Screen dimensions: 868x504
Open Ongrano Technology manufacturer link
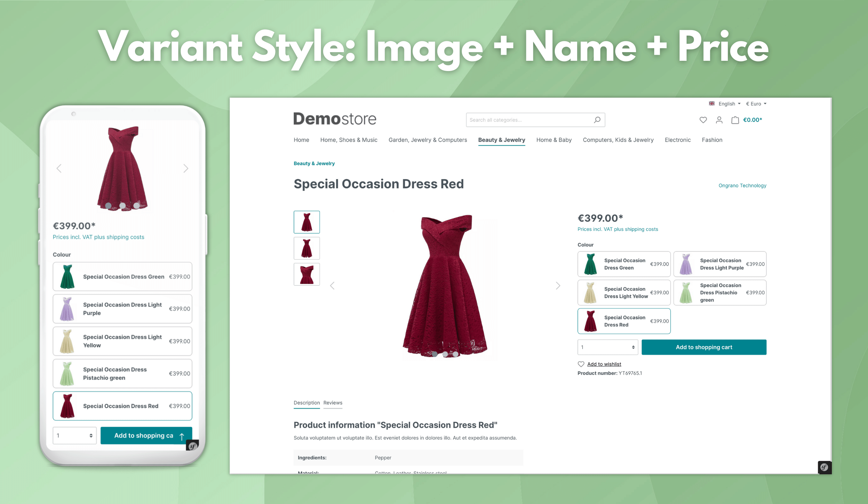[x=742, y=185]
